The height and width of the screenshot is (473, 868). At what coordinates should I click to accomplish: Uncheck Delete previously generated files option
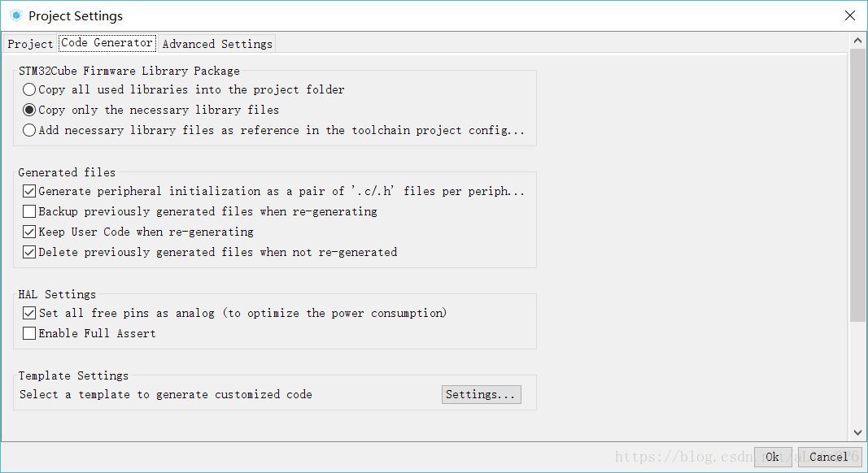pos(29,252)
